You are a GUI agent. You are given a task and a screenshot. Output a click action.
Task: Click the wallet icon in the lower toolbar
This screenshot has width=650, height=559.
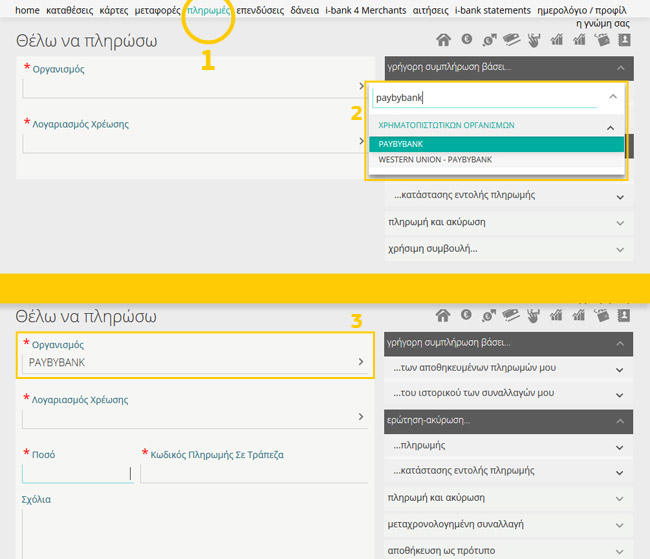tap(602, 316)
